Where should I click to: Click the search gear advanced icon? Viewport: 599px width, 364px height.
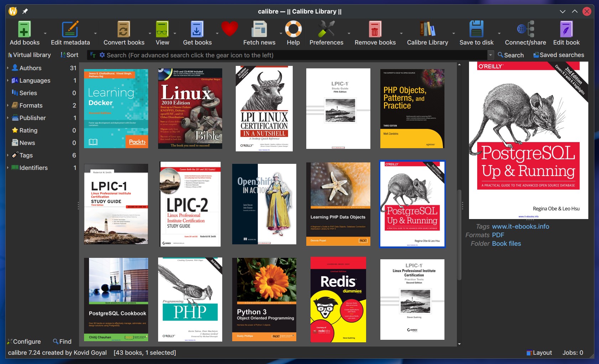click(x=102, y=55)
